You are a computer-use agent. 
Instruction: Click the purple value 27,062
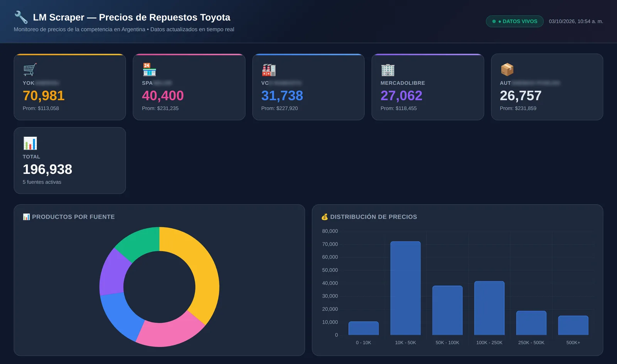pos(401,96)
